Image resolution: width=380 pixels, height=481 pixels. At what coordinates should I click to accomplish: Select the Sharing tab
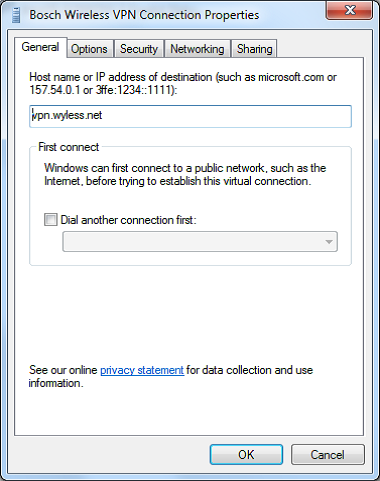coord(254,49)
